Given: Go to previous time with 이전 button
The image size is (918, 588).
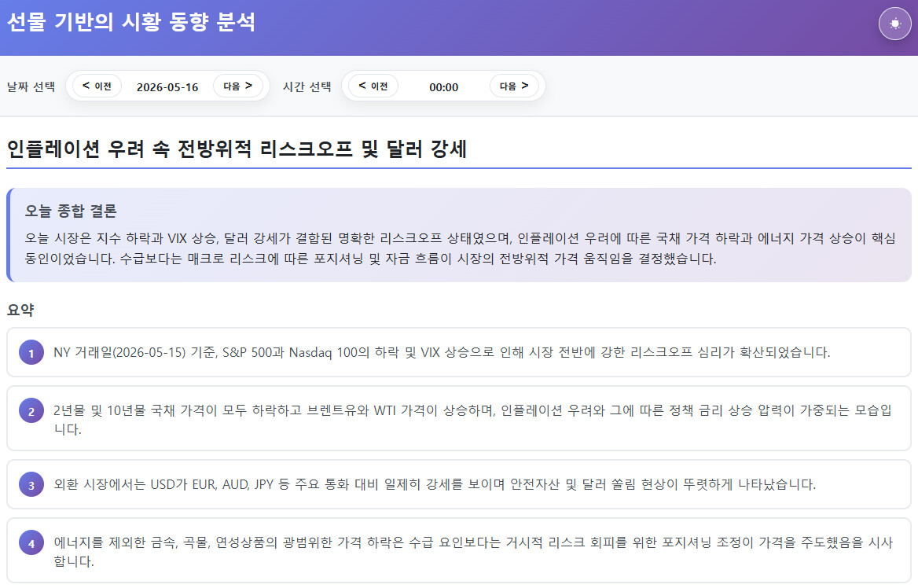Looking at the screenshot, I should point(373,86).
